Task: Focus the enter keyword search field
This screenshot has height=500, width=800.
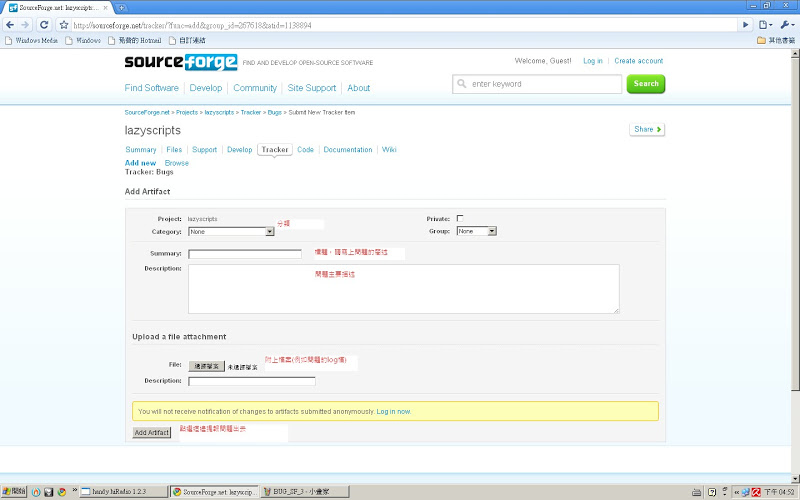Action: [537, 84]
